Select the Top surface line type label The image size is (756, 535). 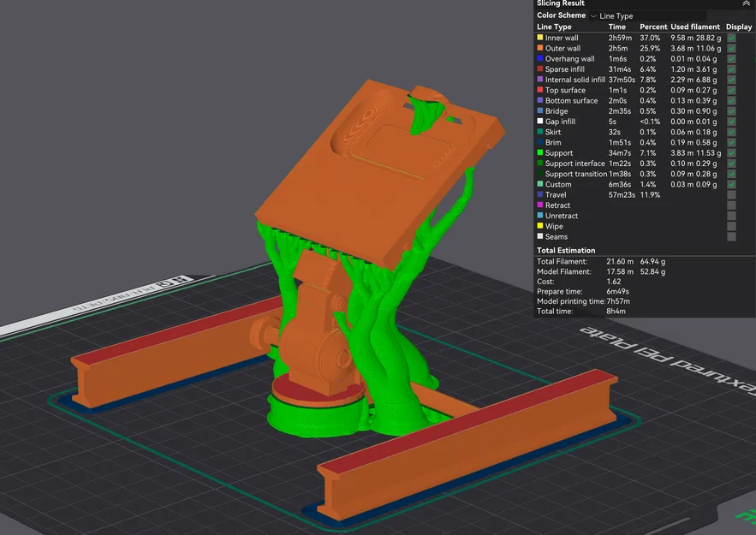pyautogui.click(x=565, y=90)
